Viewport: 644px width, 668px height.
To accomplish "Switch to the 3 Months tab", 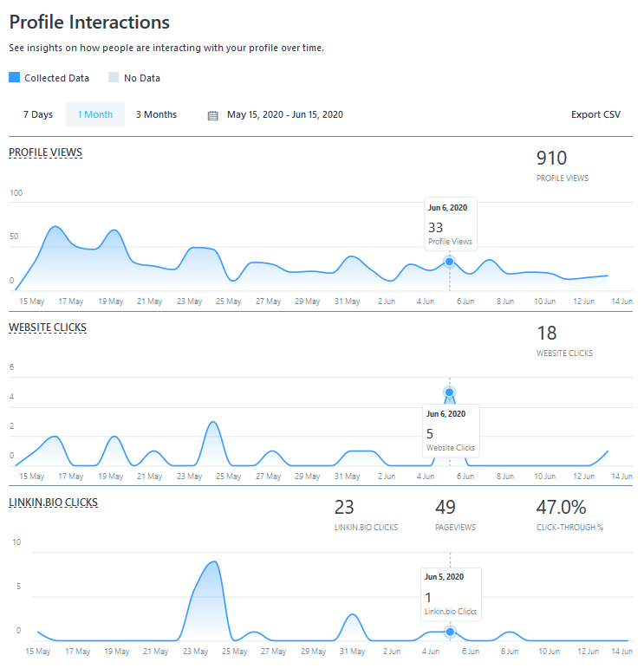I will [x=156, y=114].
